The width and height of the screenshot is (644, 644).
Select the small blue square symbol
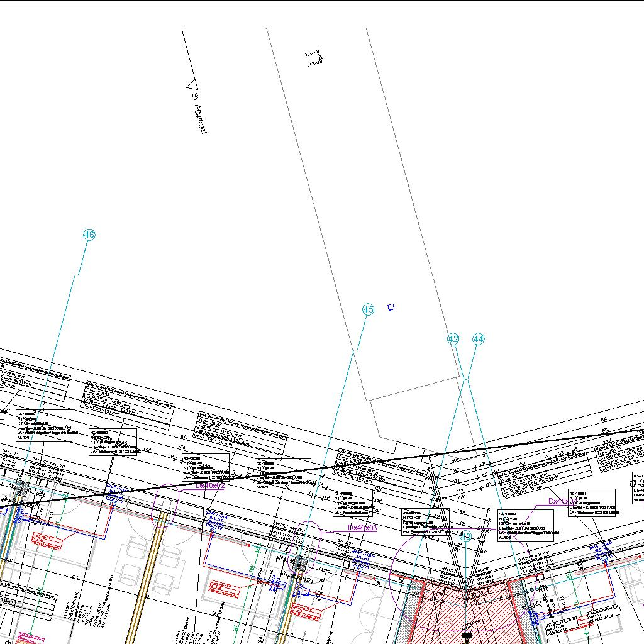[x=391, y=307]
